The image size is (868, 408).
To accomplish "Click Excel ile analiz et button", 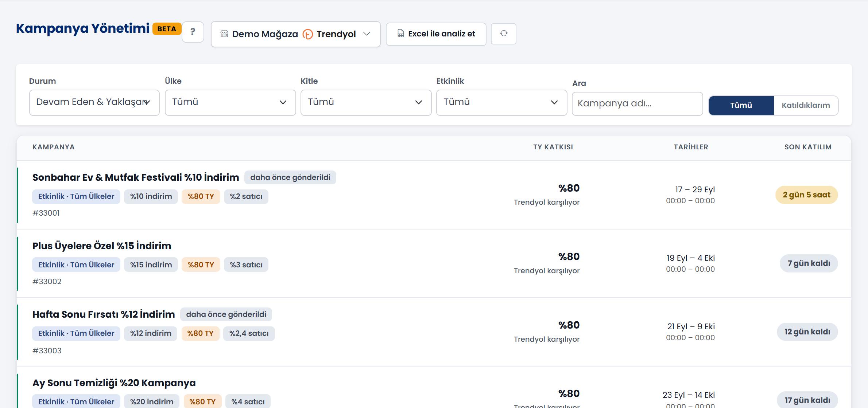I will 436,34.
